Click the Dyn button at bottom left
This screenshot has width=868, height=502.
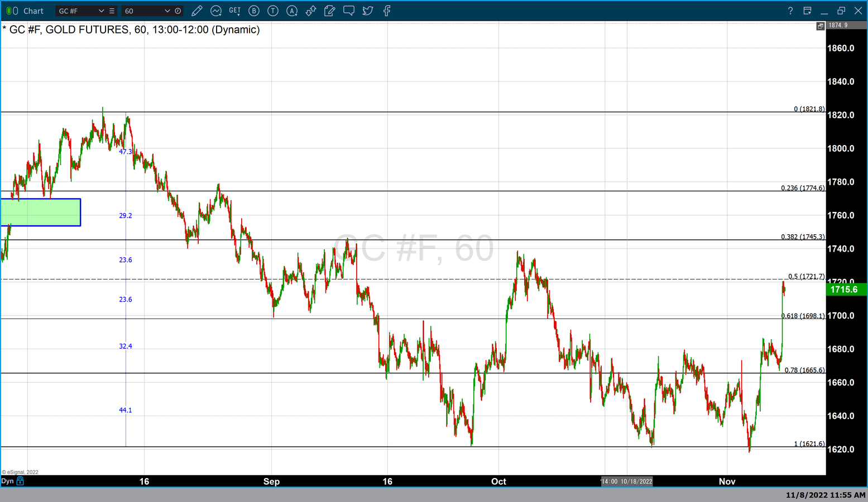coord(7,481)
